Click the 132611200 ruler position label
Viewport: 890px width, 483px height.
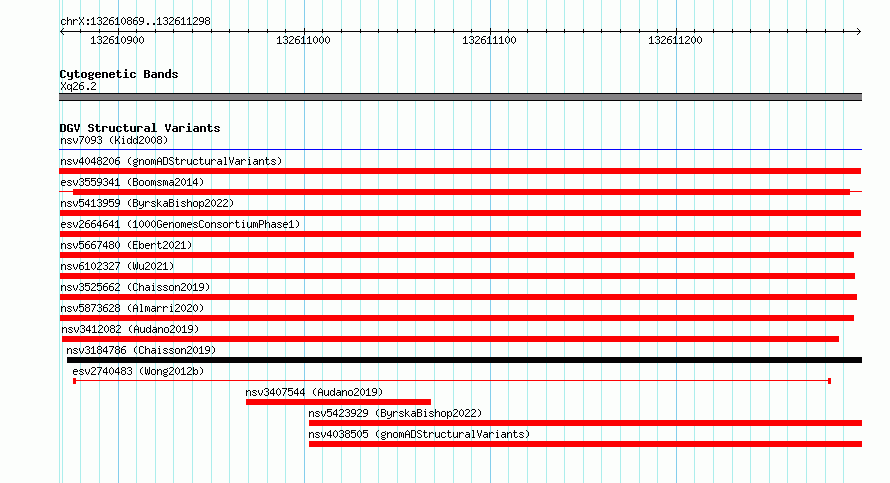(x=675, y=40)
